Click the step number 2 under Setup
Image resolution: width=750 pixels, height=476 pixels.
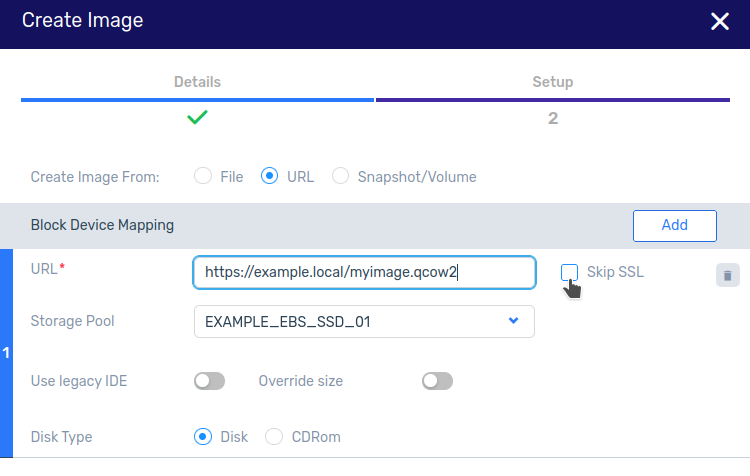553,118
